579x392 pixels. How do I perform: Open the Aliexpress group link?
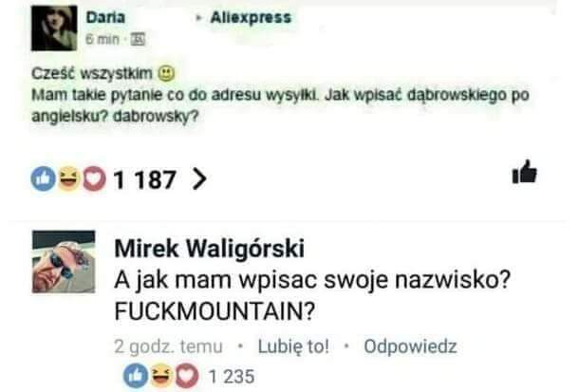coord(251,17)
